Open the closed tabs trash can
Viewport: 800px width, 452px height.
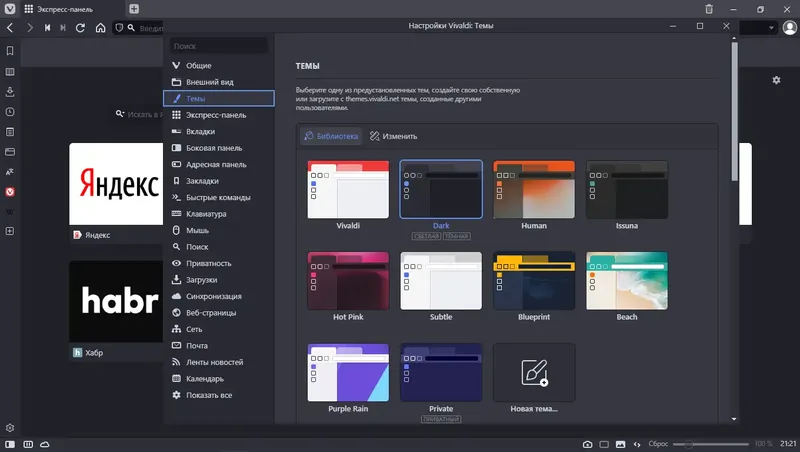pyautogui.click(x=709, y=9)
